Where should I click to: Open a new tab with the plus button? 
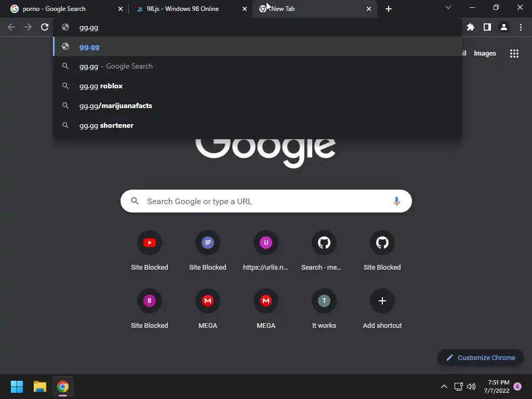(389, 9)
